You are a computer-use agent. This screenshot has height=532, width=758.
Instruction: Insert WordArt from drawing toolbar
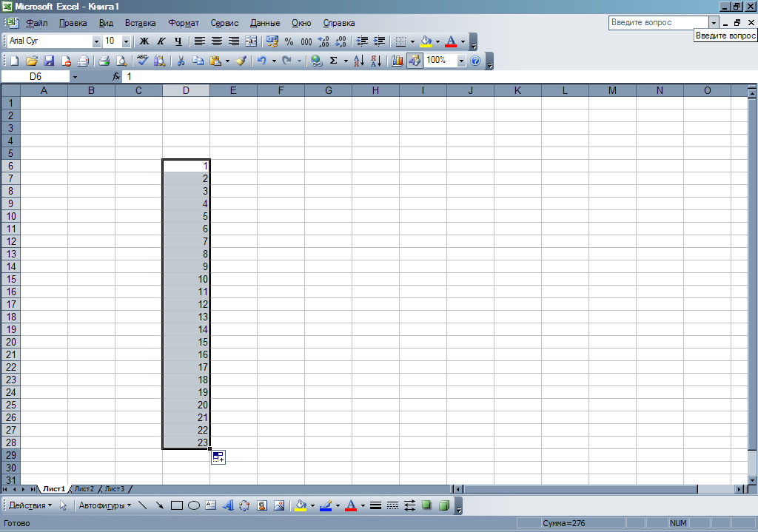[228, 505]
